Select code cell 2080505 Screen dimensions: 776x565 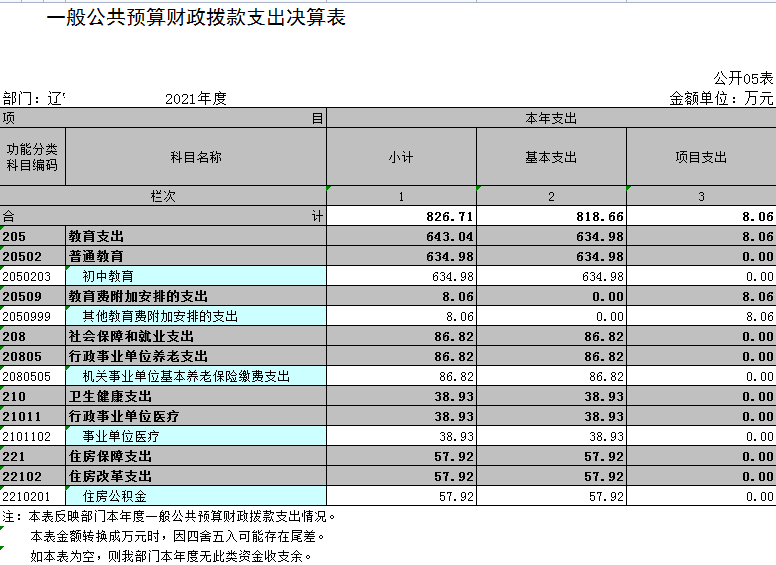click(x=33, y=377)
